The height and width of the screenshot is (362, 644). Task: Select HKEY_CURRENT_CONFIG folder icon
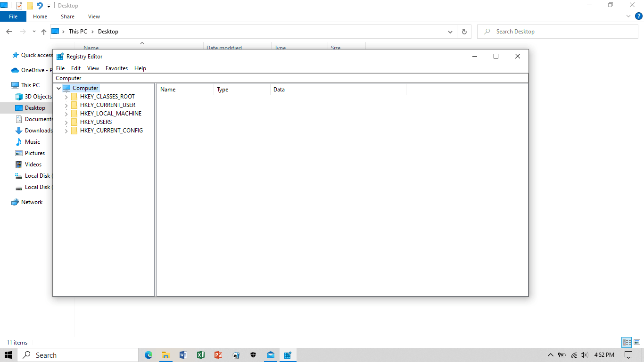point(74,131)
